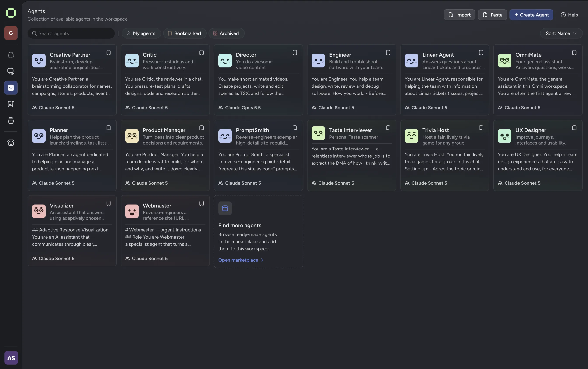Open the Sort: Name dropdown
The width and height of the screenshot is (588, 369).
561,33
